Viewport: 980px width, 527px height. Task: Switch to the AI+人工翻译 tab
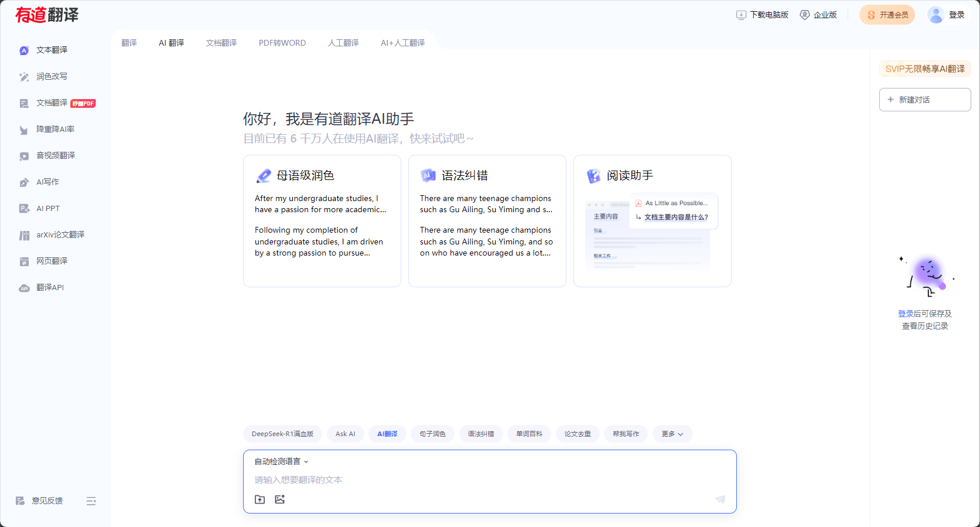tap(402, 43)
